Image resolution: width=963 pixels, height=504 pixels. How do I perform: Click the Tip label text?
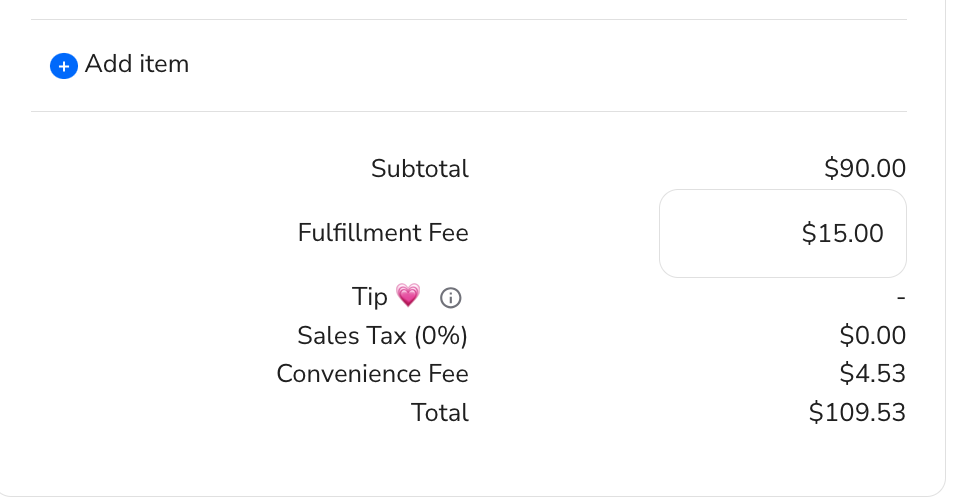370,297
